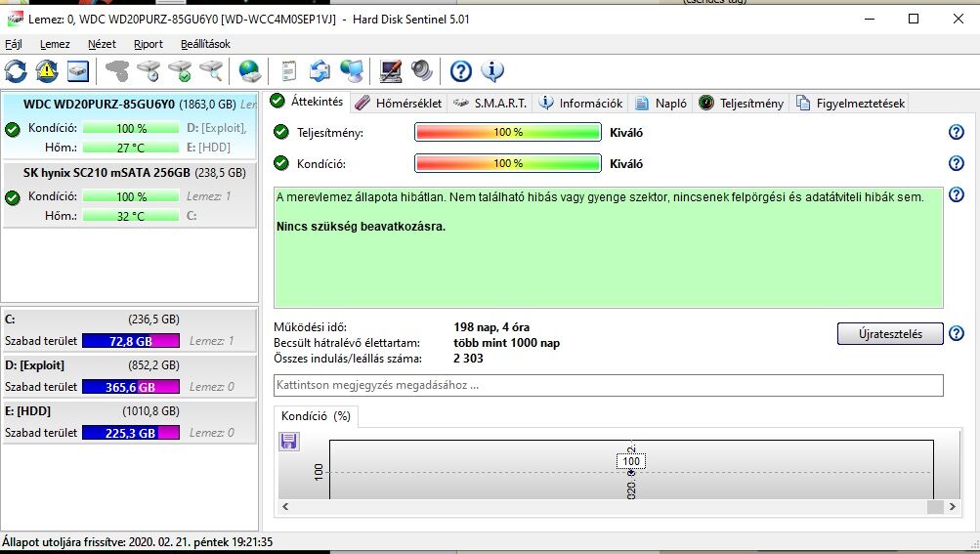The image size is (980, 554).
Task: Click the monitor with screwdriver configuration icon
Action: click(391, 71)
